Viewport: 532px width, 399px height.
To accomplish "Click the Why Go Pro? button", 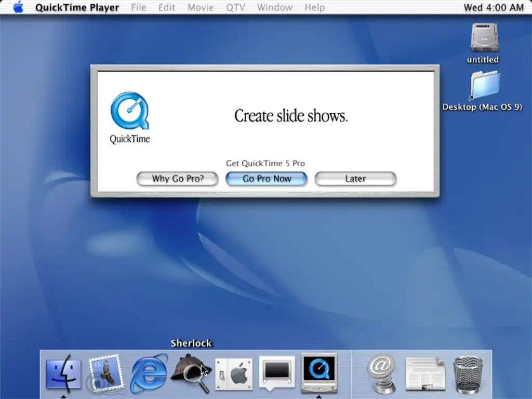I will (x=177, y=179).
